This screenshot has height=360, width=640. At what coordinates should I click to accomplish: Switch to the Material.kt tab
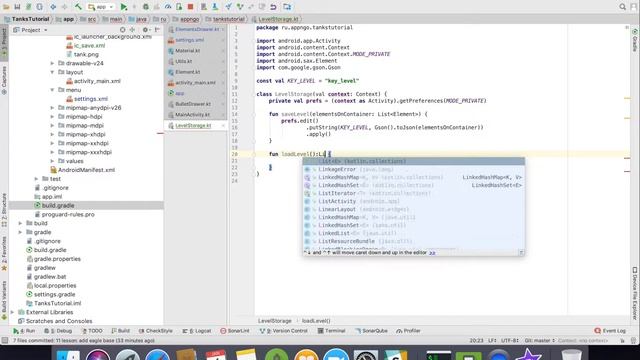[x=196, y=51]
